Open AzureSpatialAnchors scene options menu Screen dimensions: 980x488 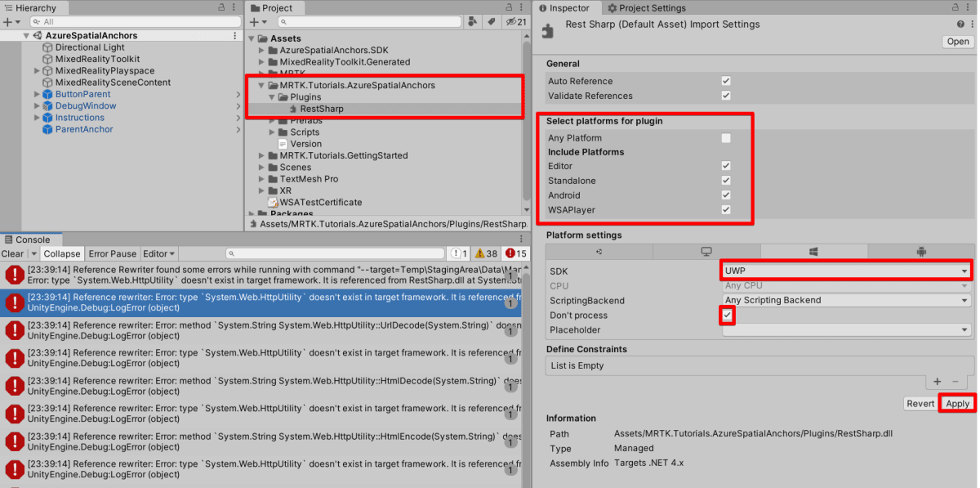coord(235,36)
